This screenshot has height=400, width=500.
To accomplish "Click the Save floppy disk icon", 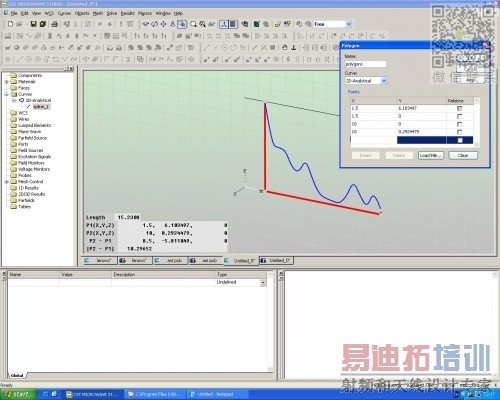I will (x=33, y=24).
